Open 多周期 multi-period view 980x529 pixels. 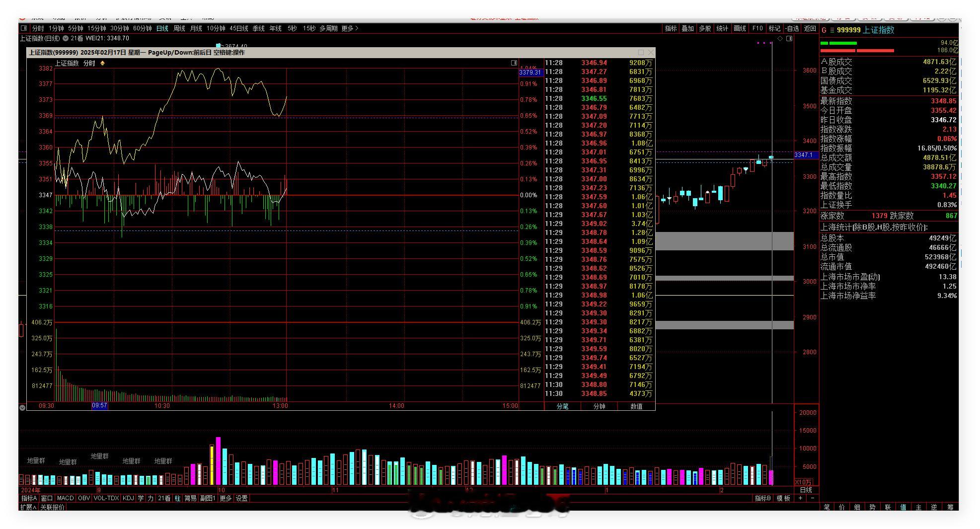pos(328,28)
